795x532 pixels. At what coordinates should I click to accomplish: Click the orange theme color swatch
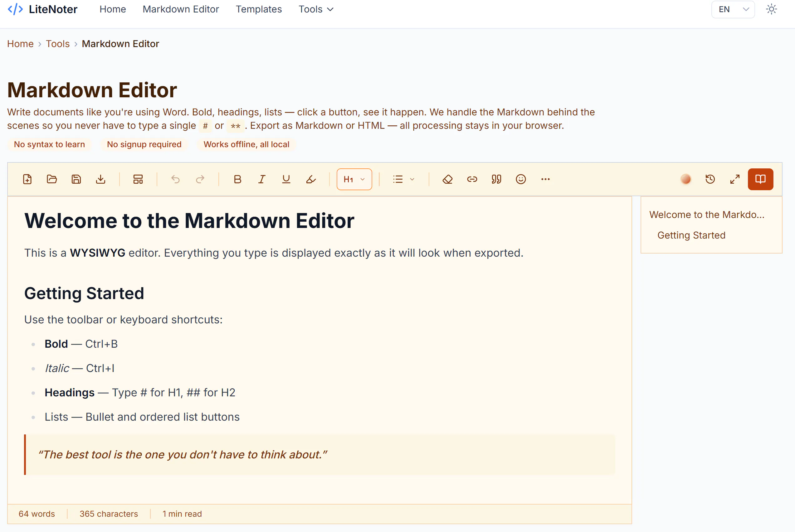(686, 179)
